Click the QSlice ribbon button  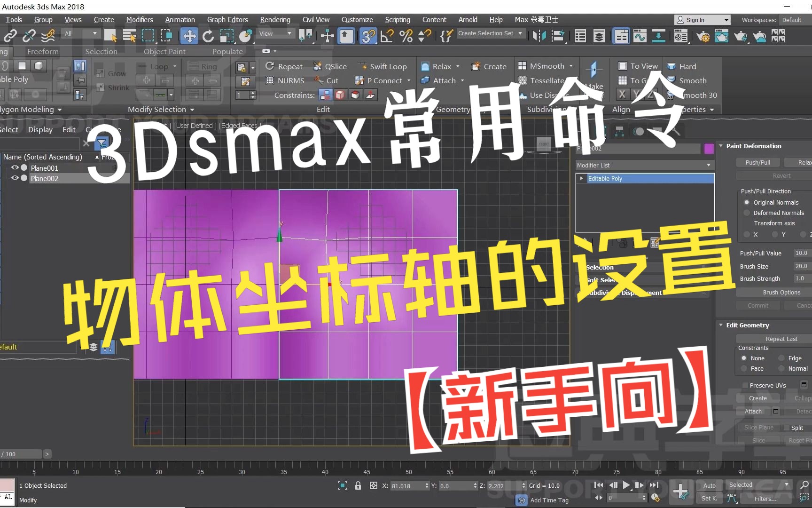pos(330,66)
